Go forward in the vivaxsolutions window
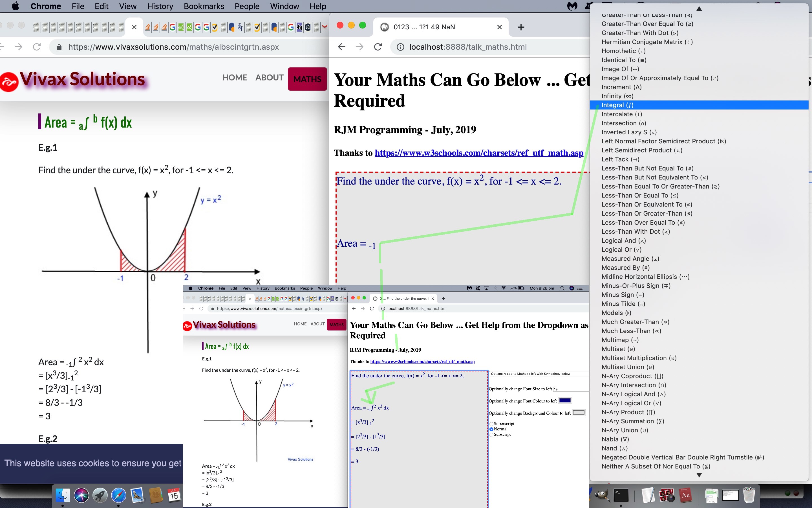This screenshot has width=812, height=508. point(19,47)
